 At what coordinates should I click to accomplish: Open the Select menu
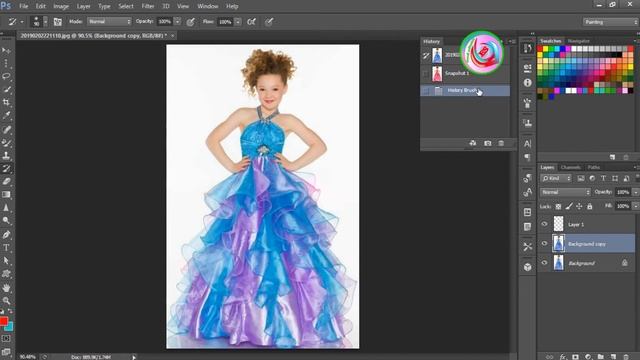[126, 6]
